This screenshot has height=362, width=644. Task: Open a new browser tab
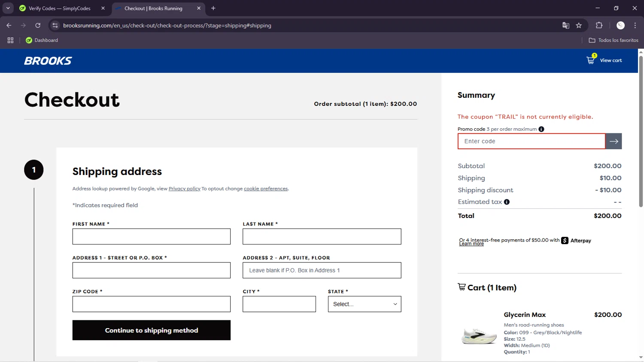(213, 8)
